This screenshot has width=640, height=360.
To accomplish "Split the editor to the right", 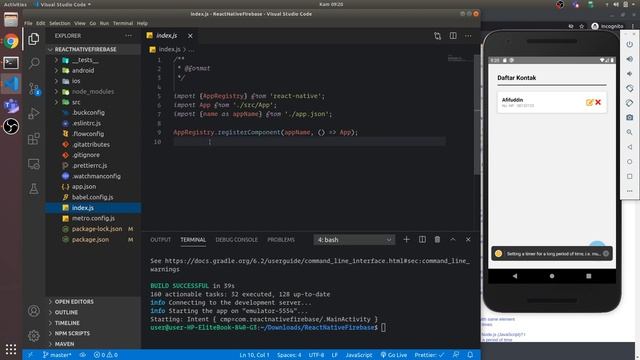I will [x=453, y=36].
